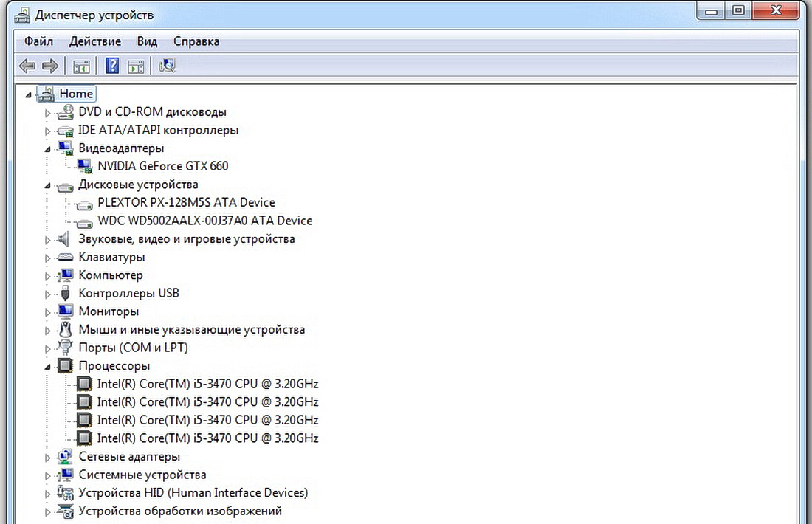
Task: Click the DVD and CD-ROM drives icon
Action: point(65,112)
